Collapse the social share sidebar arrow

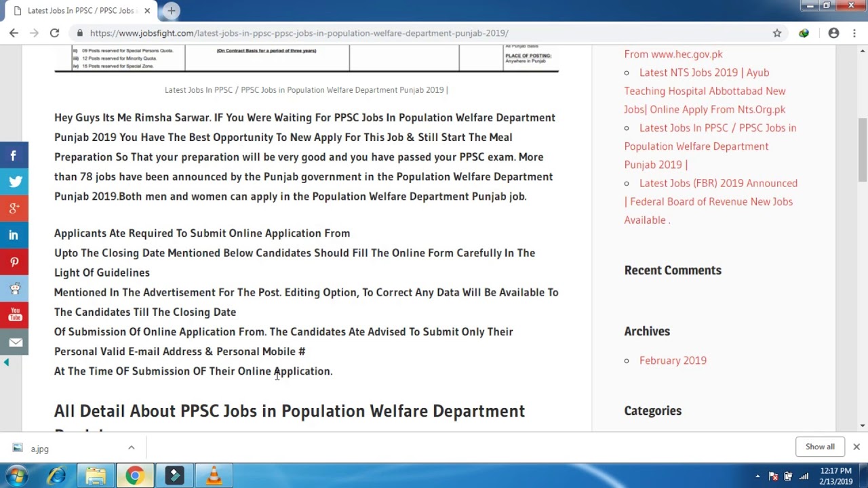pyautogui.click(x=6, y=363)
